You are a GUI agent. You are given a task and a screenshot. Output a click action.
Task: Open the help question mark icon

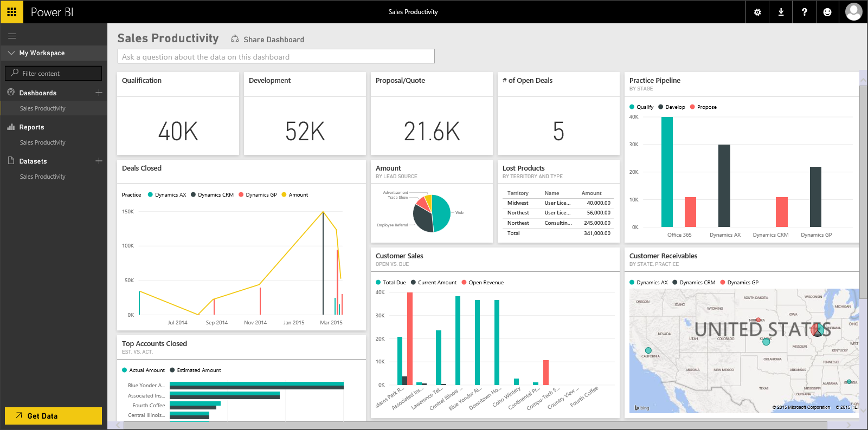(804, 12)
